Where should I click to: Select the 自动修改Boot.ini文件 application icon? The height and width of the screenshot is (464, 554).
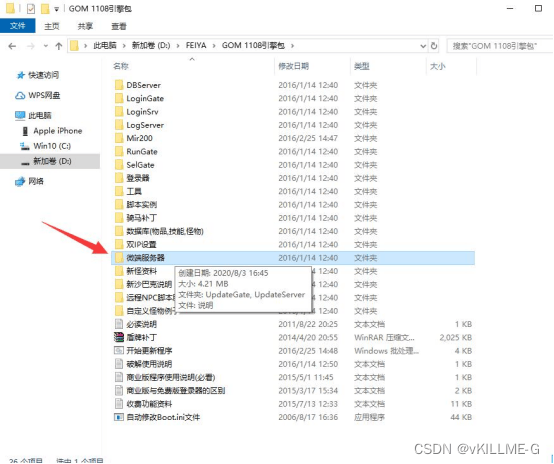click(x=119, y=417)
